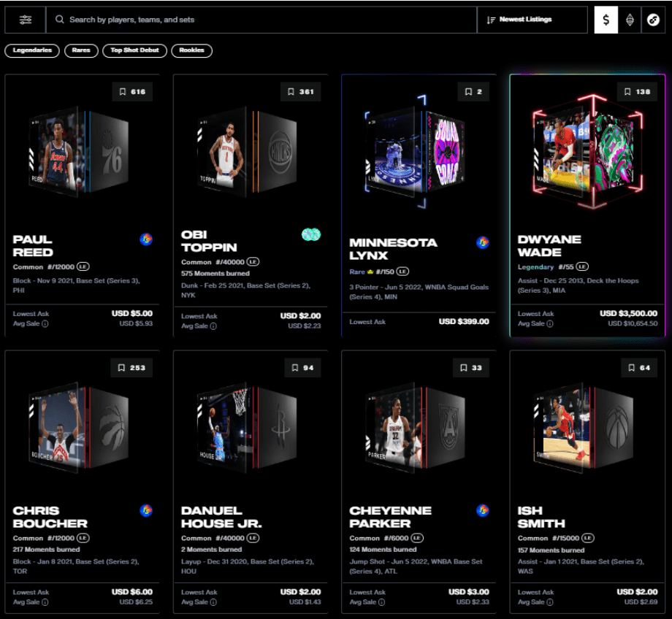Show Avg Sale info for Dwyane Wade
Viewport: 672px width, 619px height.
coord(550,324)
